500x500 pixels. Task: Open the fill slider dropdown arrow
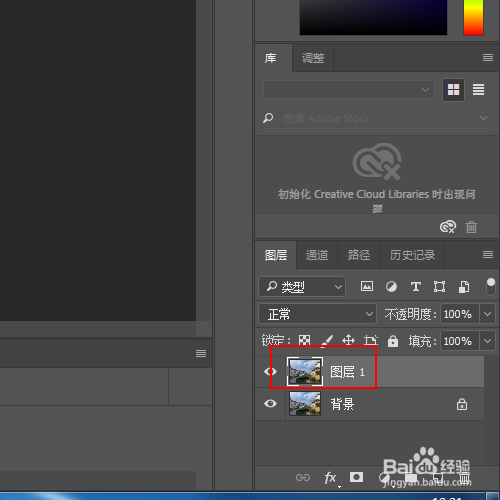(487, 341)
